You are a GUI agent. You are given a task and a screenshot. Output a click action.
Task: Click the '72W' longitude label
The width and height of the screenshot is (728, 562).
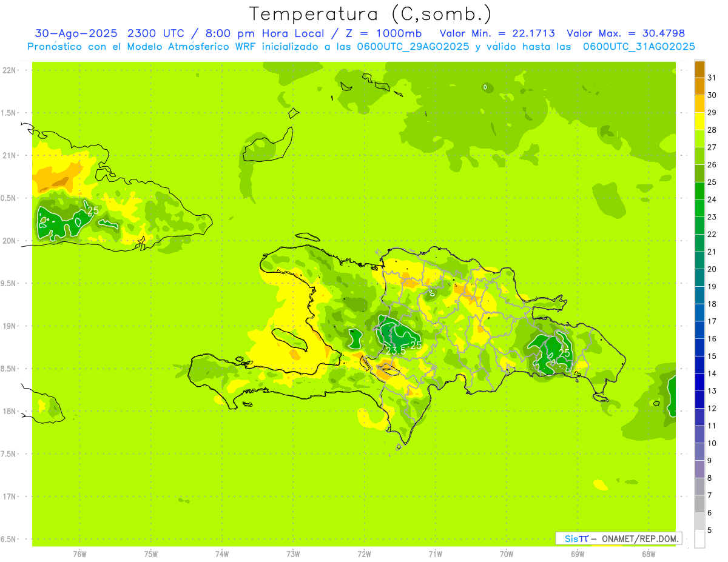pos(365,554)
